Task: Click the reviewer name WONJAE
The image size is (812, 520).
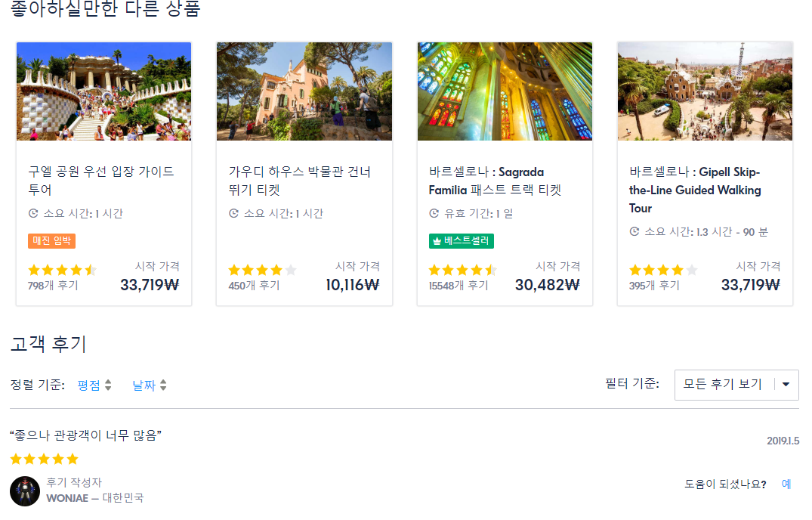Action: tap(67, 498)
